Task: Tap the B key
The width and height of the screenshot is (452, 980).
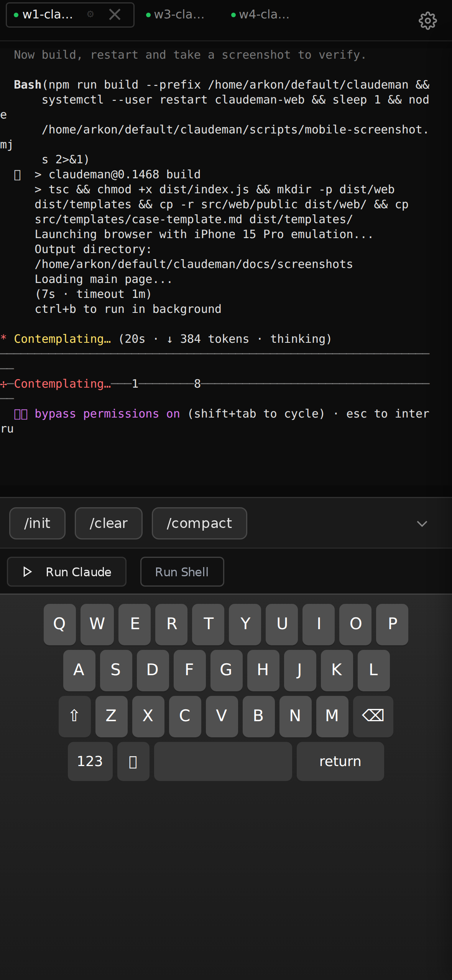Action: pyautogui.click(x=258, y=716)
